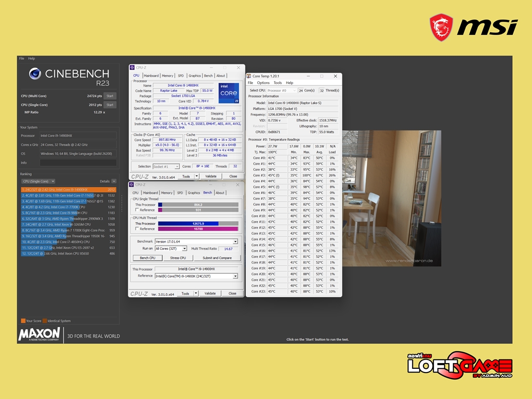The width and height of the screenshot is (532, 399).
Task: Switch to the Memory tab in the CPU-Z Bench window
Action: tap(167, 193)
